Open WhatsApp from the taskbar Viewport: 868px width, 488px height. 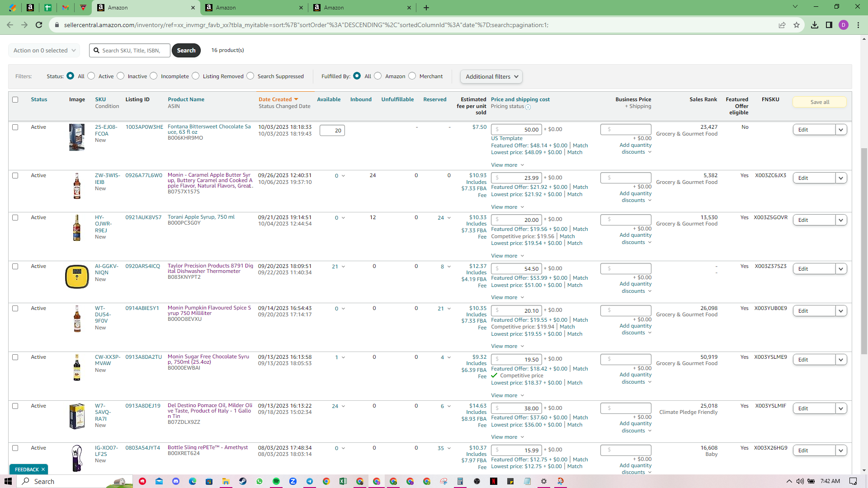tap(259, 481)
